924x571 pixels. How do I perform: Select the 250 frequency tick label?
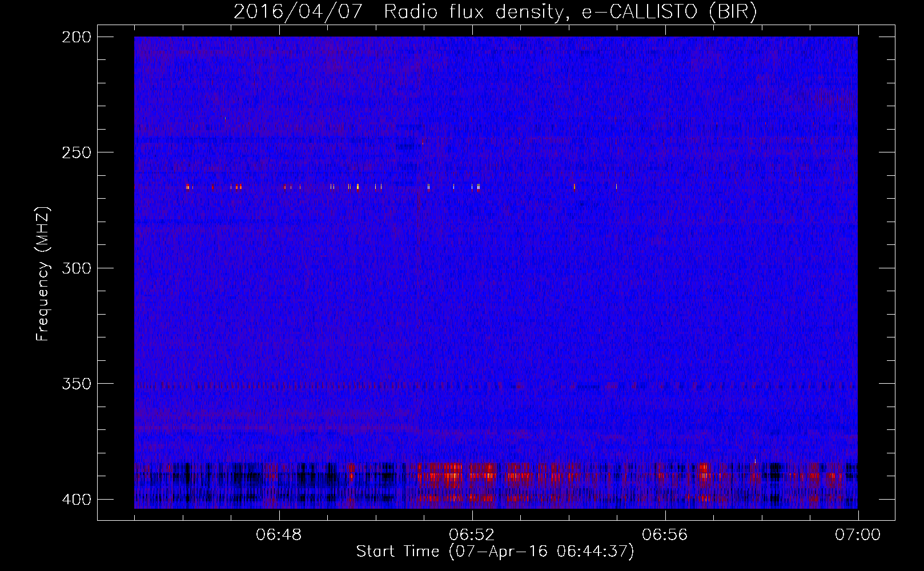click(76, 152)
